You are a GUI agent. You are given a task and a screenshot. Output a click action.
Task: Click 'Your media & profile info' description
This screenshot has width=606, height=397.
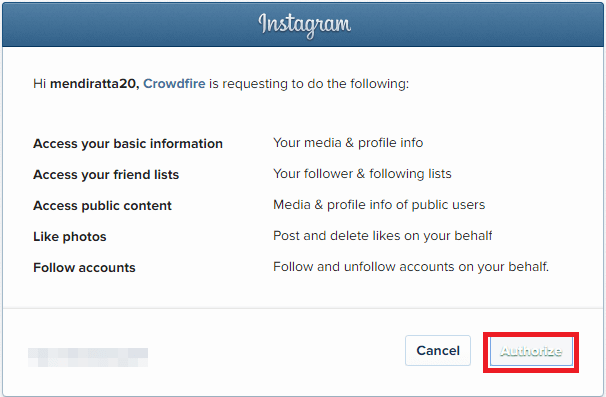pos(348,143)
